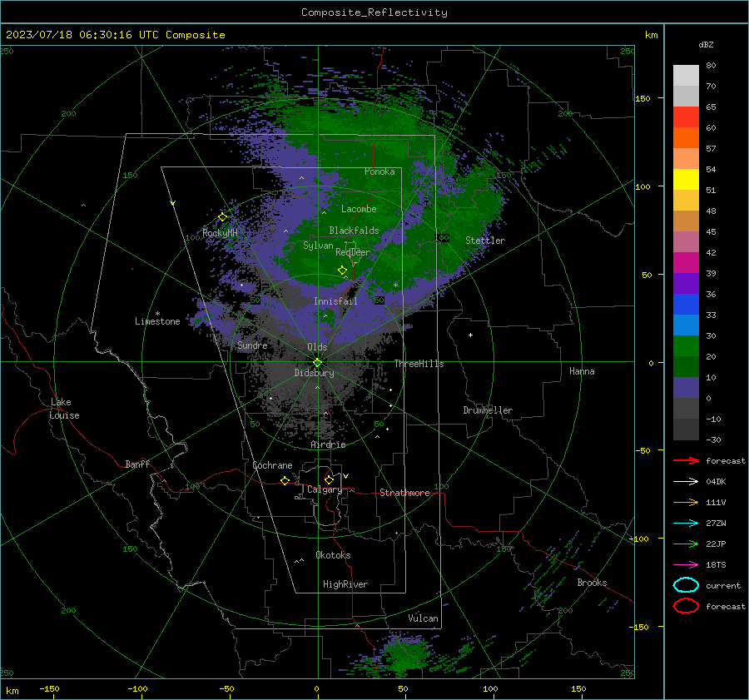
Task: Click the Blackfalds town label
Action: point(354,231)
